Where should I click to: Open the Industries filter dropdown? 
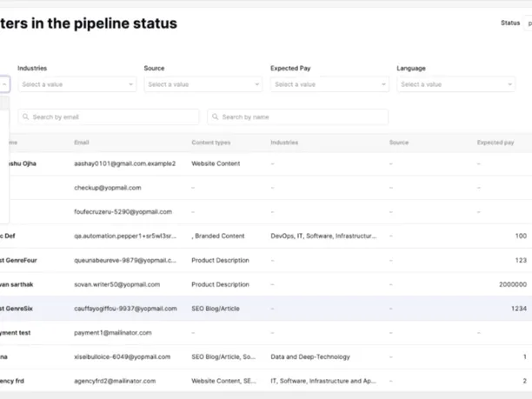(77, 84)
